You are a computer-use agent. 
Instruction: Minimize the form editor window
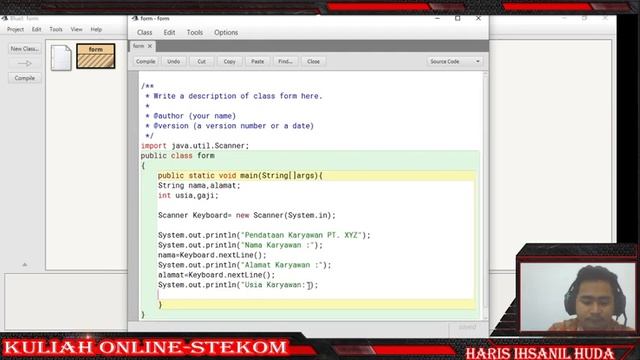click(x=437, y=18)
